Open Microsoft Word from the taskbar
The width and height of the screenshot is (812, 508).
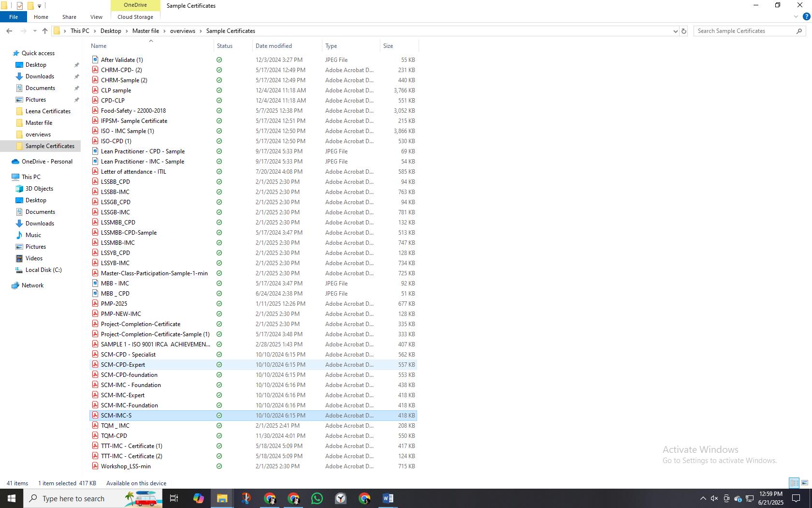388,498
